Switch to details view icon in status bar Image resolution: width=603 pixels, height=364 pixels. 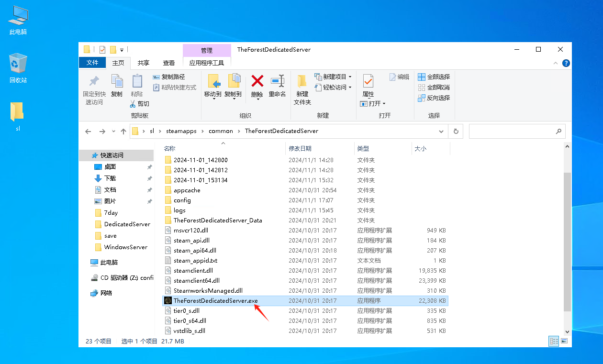554,341
